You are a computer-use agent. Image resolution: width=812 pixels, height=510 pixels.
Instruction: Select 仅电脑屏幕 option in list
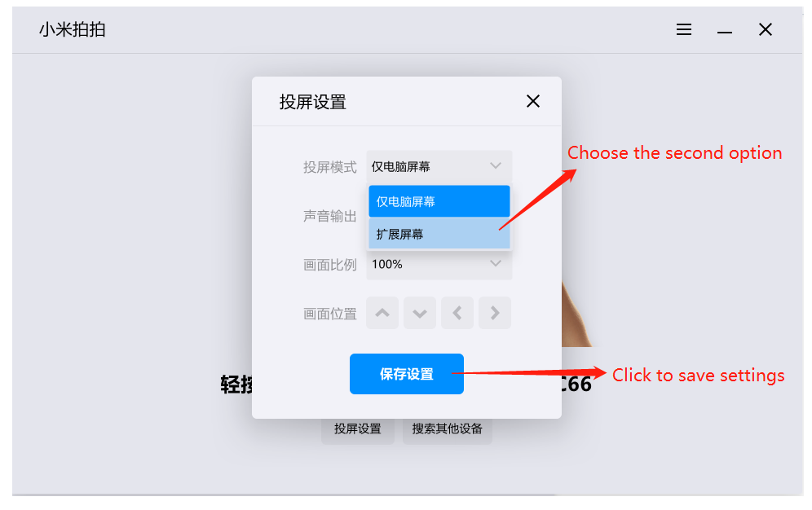(439, 201)
